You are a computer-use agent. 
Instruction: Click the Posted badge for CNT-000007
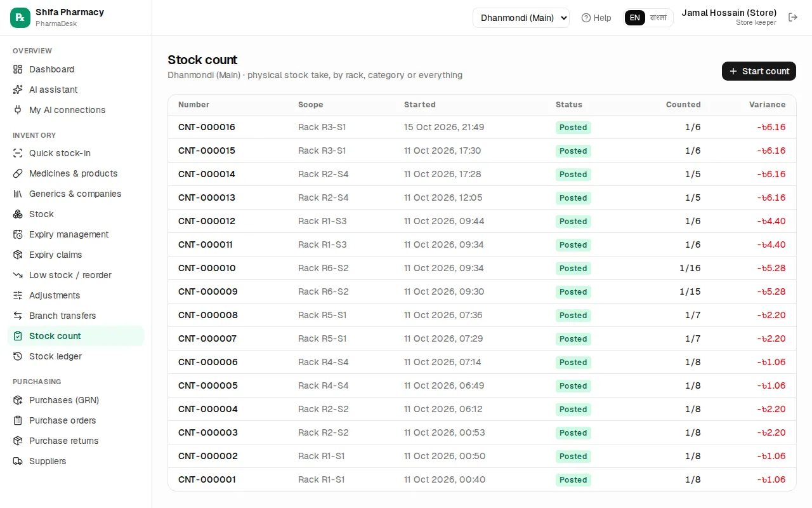573,338
